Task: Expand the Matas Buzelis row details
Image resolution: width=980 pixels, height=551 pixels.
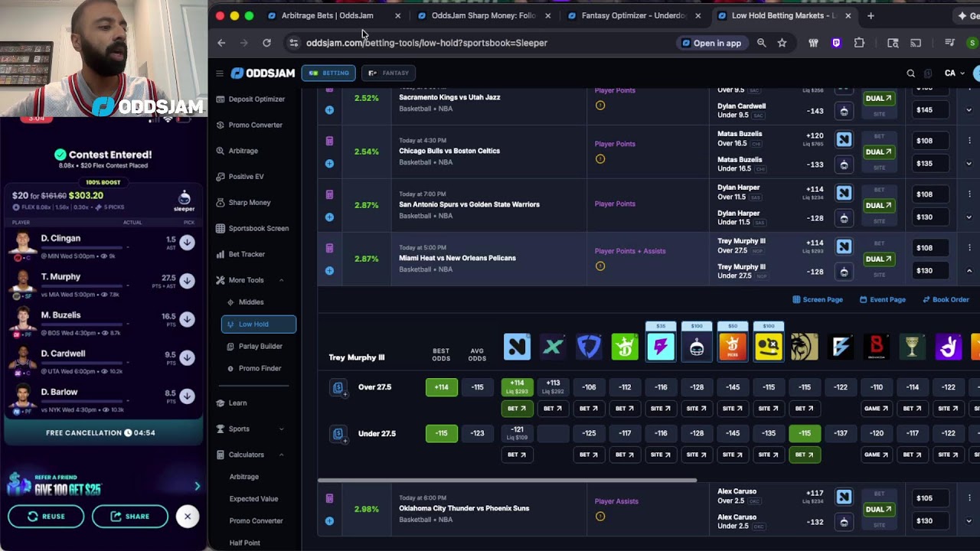Action: (x=969, y=164)
